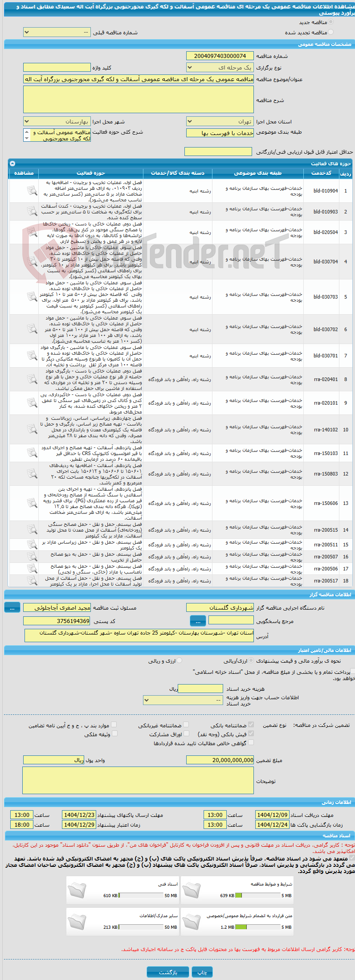Select the مناقصه جدید radio button
Screen dimensions: 355x980
pyautogui.click(x=331, y=22)
